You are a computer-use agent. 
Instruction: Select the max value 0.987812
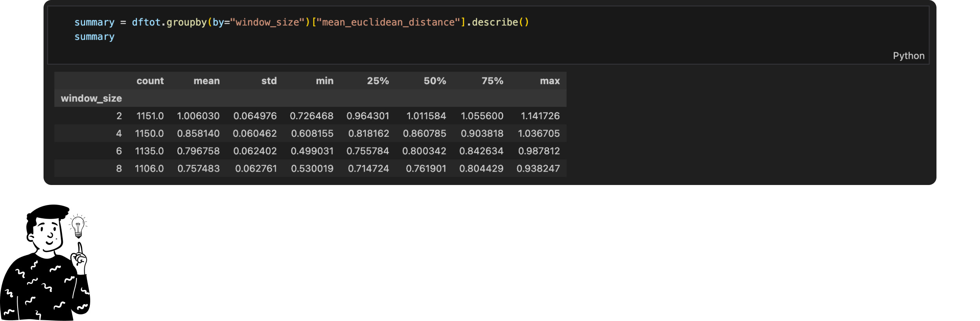point(539,151)
